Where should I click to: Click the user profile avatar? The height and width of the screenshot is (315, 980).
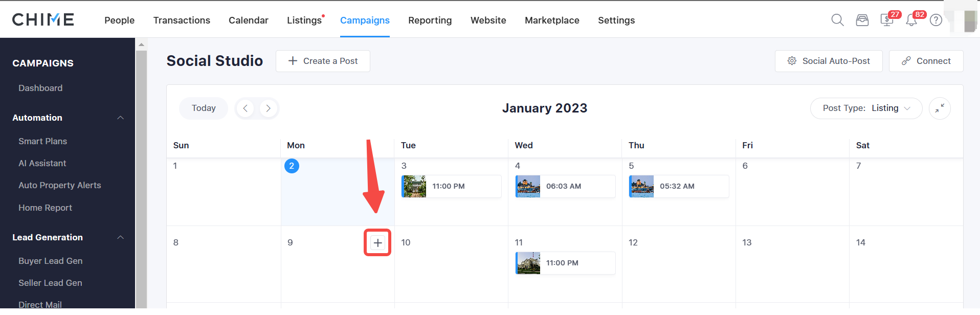pyautogui.click(x=970, y=20)
